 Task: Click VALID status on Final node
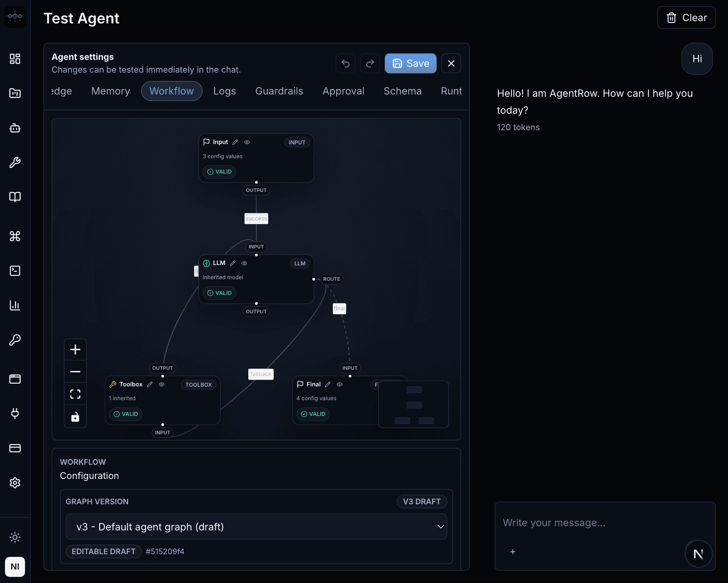pyautogui.click(x=313, y=414)
